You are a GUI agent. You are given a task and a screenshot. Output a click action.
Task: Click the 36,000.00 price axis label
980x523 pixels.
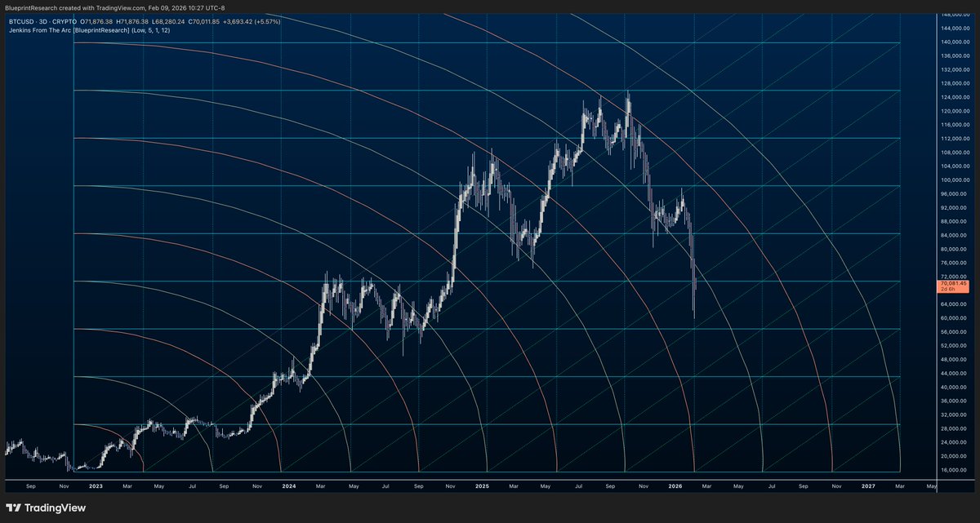[x=953, y=401]
